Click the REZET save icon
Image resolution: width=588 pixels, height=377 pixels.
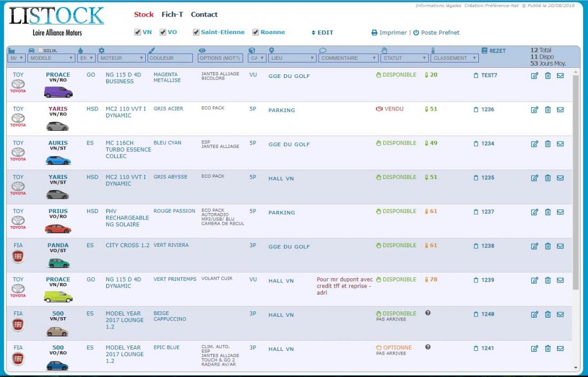pyautogui.click(x=484, y=51)
